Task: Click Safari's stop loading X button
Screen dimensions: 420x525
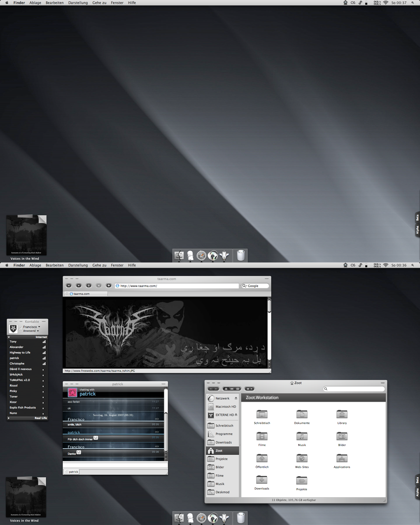Action: [99, 285]
